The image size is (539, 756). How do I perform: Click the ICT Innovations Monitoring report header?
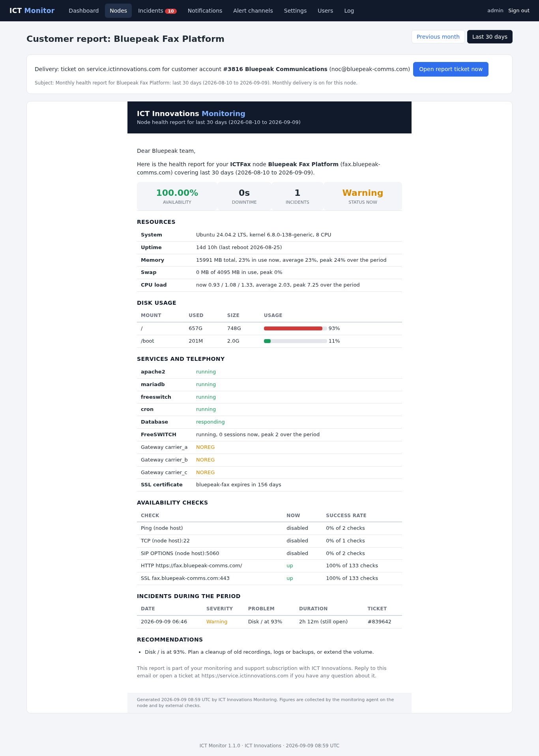coord(191,114)
